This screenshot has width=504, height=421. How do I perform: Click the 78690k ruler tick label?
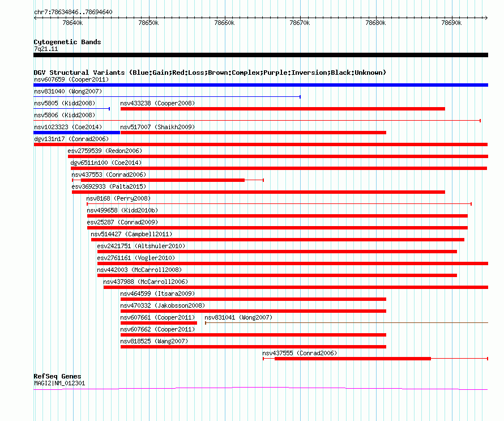tap(451, 23)
